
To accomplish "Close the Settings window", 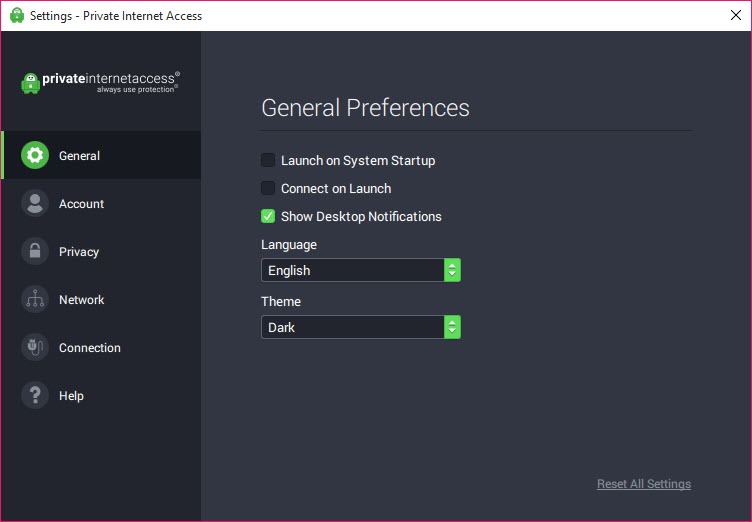I will coord(736,15).
